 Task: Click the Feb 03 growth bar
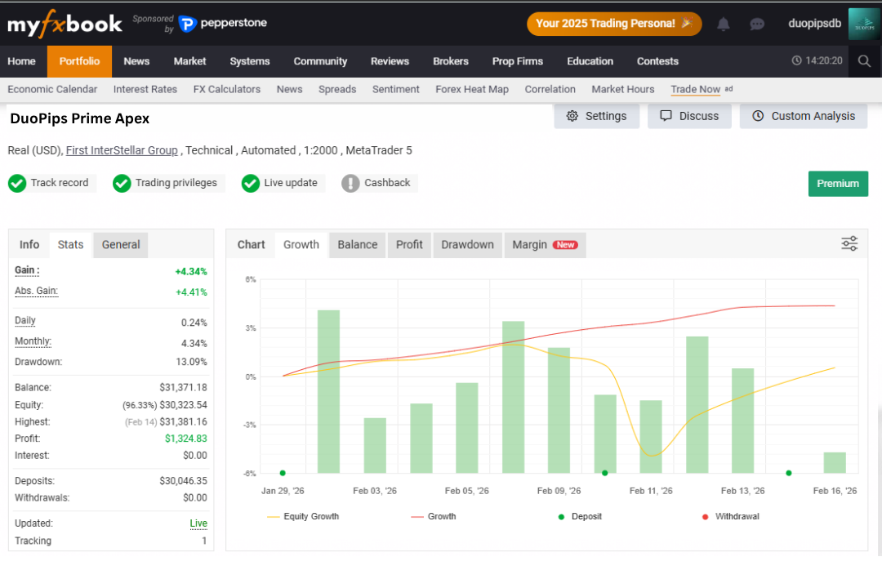(375, 445)
